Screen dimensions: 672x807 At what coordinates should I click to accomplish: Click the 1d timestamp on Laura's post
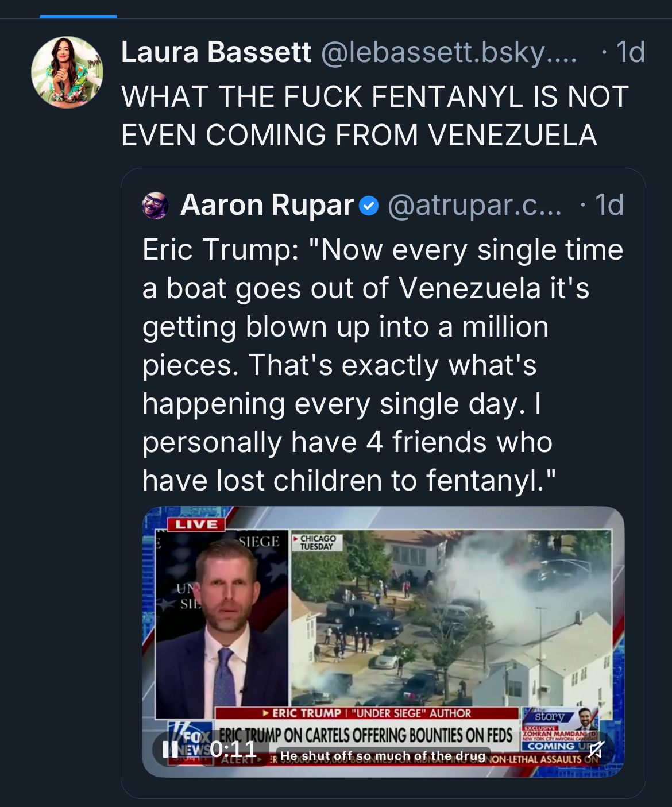click(631, 52)
